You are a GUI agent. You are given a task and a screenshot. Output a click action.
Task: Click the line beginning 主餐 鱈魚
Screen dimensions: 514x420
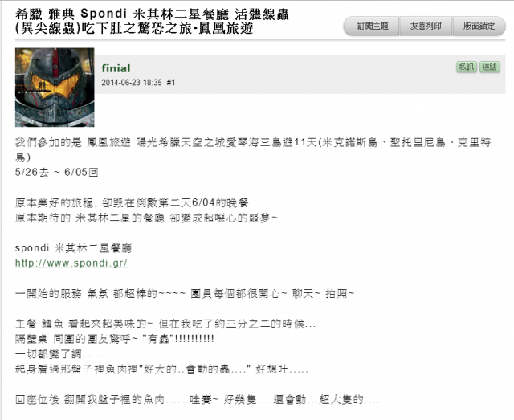pyautogui.click(x=165, y=324)
